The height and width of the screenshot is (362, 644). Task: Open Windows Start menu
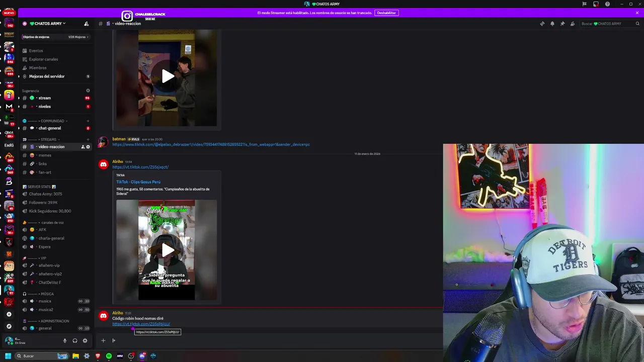click(x=8, y=356)
